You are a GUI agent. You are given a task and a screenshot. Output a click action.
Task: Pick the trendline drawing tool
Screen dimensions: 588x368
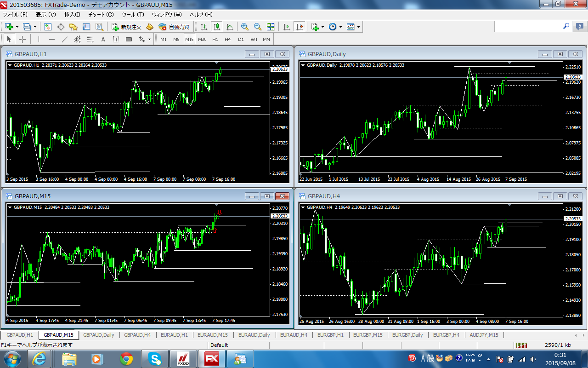point(65,39)
